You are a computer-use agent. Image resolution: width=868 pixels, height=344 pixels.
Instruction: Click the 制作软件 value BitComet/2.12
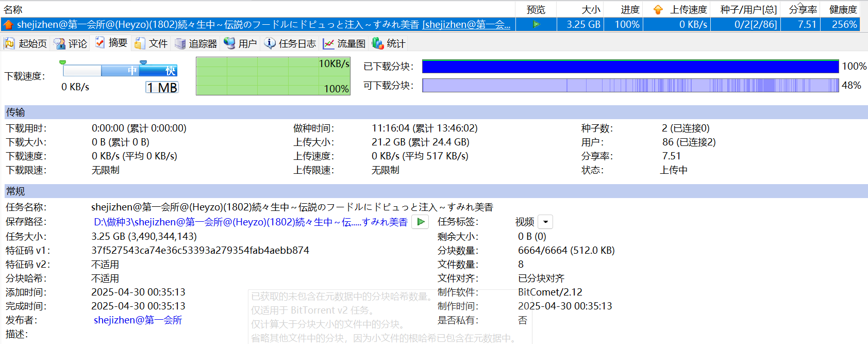[x=550, y=292]
